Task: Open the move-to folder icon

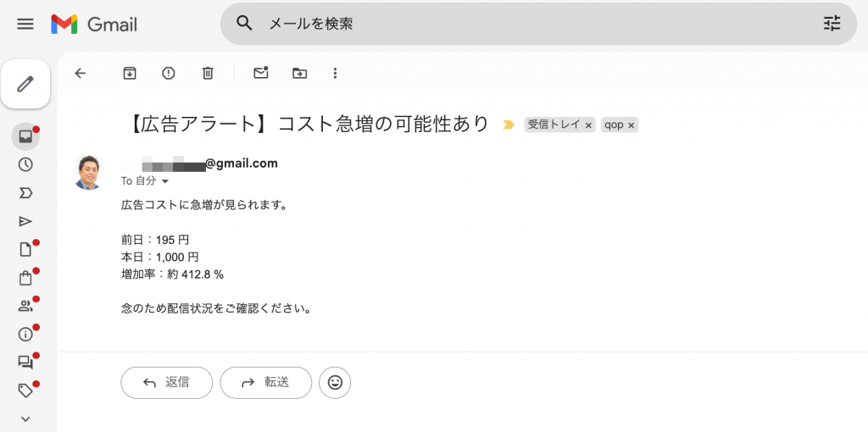Action: click(x=300, y=74)
